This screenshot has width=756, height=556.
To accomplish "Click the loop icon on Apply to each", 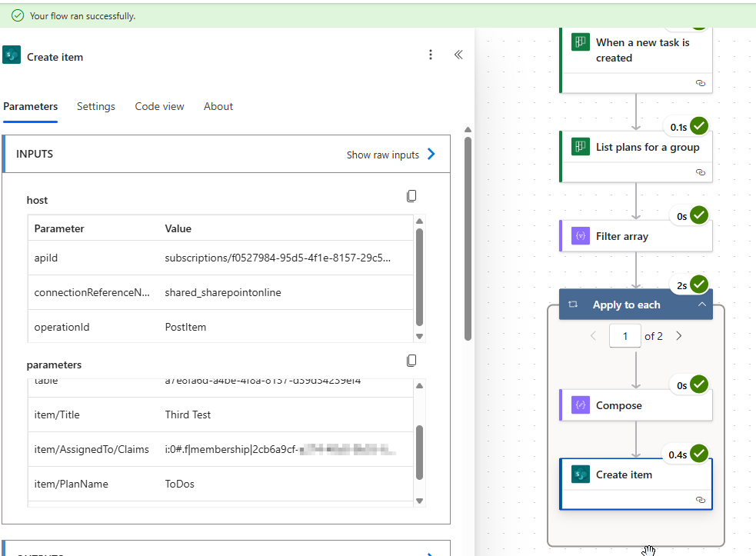I will click(x=573, y=305).
